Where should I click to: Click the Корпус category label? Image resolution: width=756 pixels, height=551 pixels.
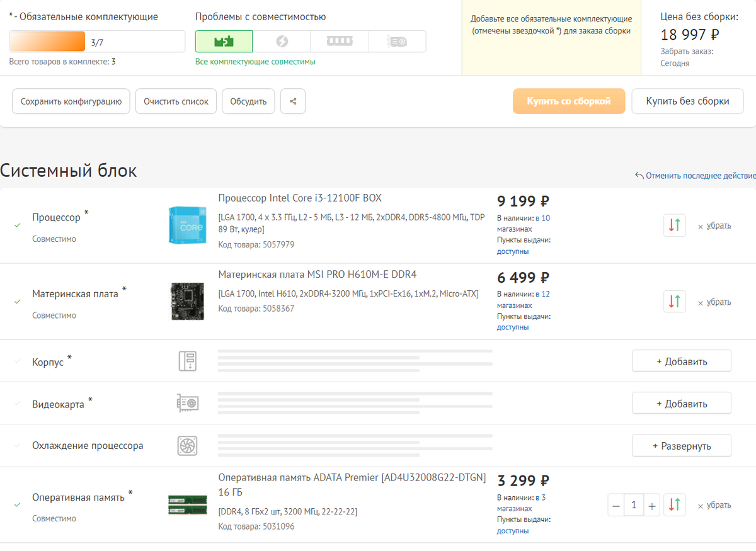[x=48, y=362]
